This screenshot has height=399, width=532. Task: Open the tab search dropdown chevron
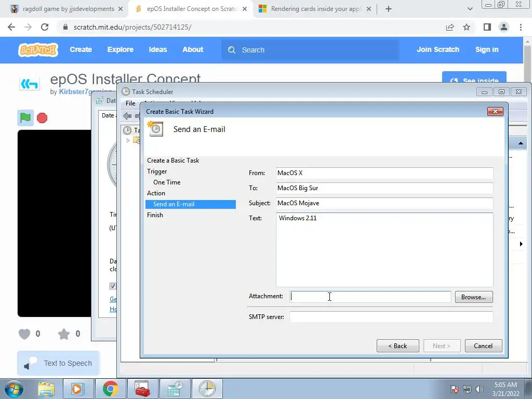click(470, 9)
